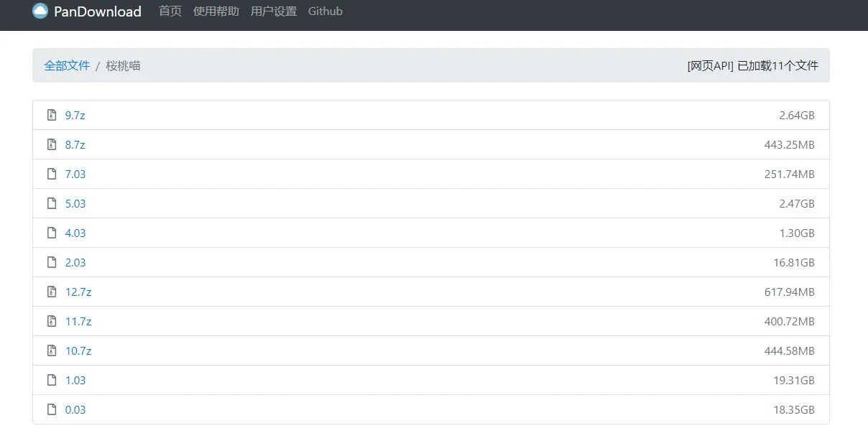The image size is (868, 446).
Task: Click the 樱桃喵 breadcrumb folder name
Action: pos(123,65)
